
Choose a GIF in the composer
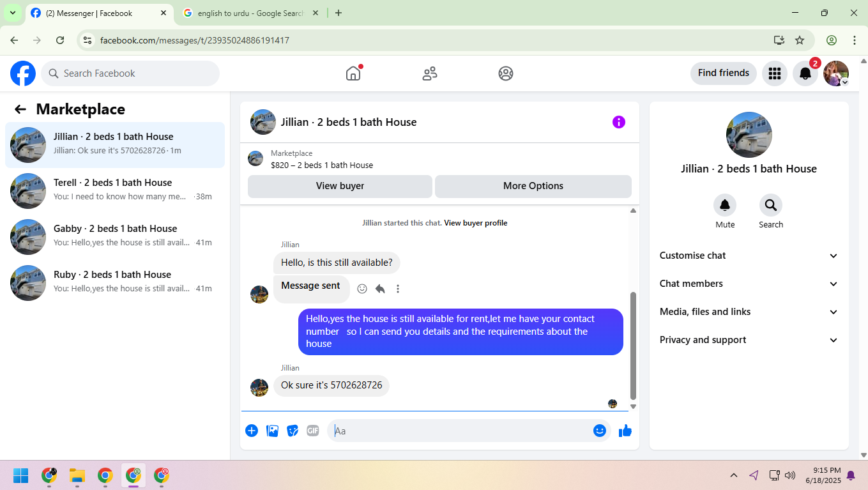point(313,431)
